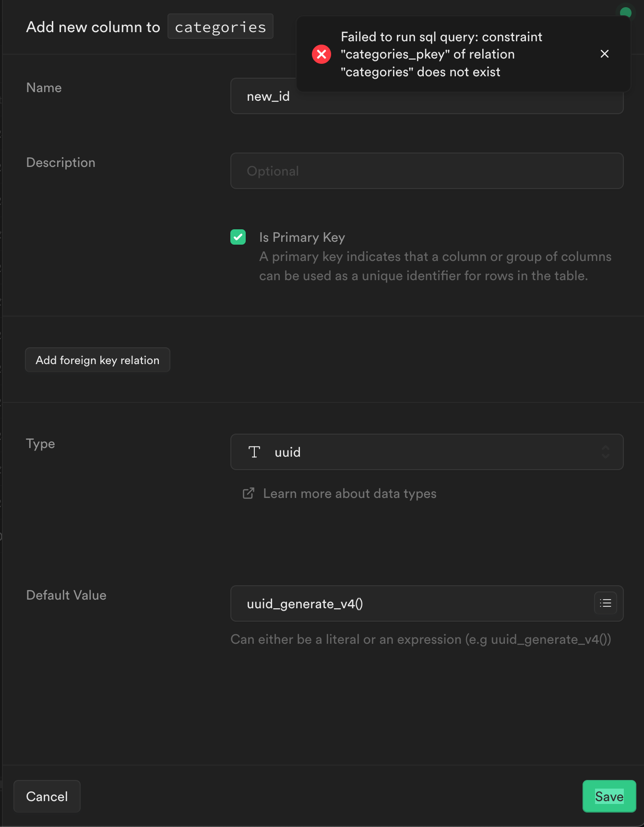Click the red error icon in toast
The image size is (644, 827).
click(x=322, y=54)
